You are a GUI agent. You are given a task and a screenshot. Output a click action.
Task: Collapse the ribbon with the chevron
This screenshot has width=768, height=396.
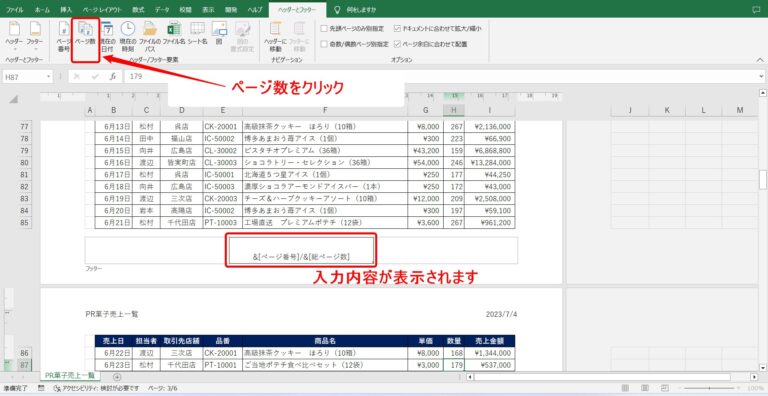(759, 59)
